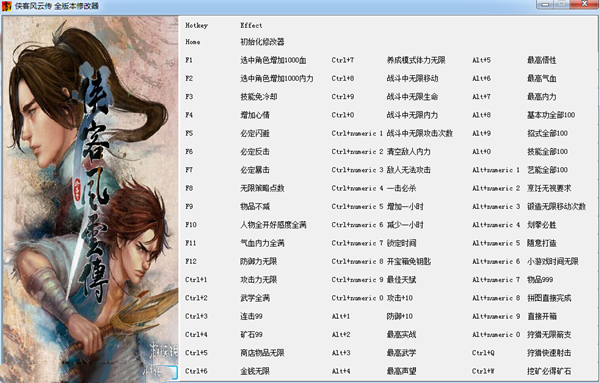Select the "初始化修改器" entry
The width and height of the screenshot is (600, 383).
(x=262, y=42)
